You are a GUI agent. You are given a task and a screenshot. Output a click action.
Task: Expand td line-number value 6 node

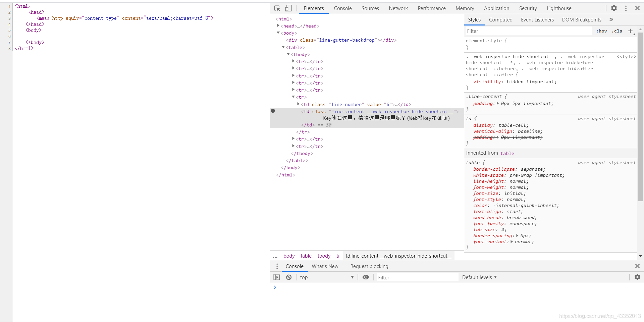tap(298, 104)
